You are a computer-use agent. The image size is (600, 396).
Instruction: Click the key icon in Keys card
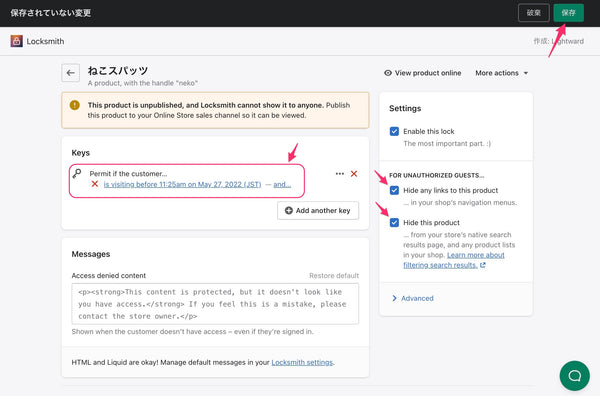(x=77, y=174)
